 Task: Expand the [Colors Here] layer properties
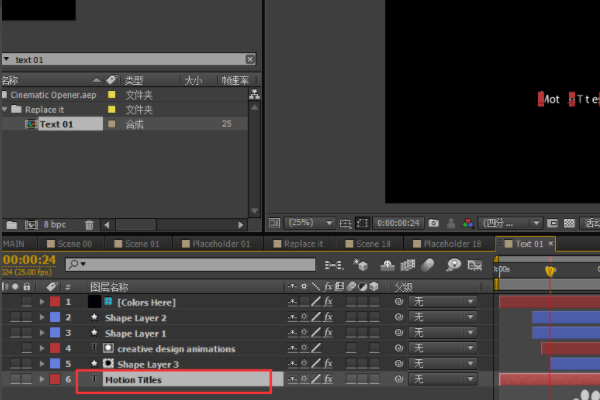point(42,302)
